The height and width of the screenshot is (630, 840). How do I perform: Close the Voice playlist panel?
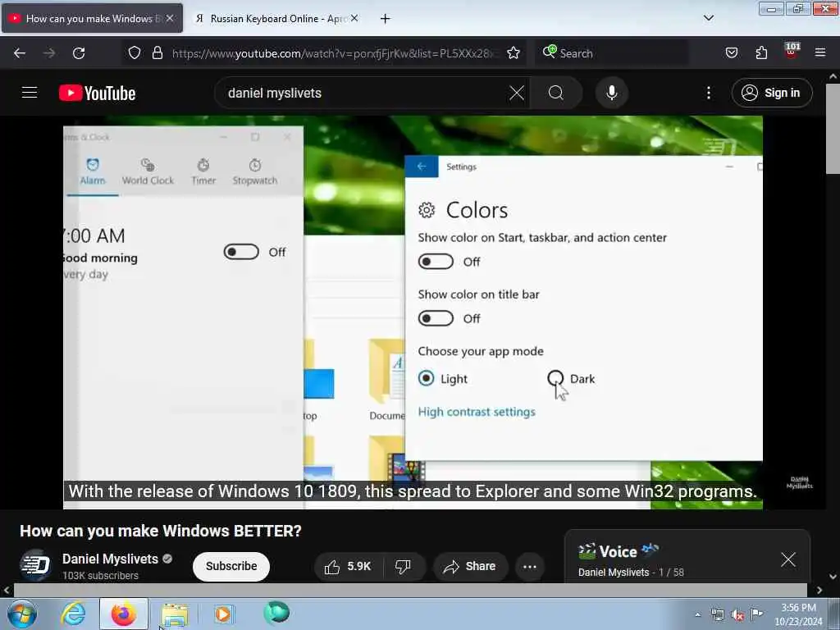click(788, 559)
